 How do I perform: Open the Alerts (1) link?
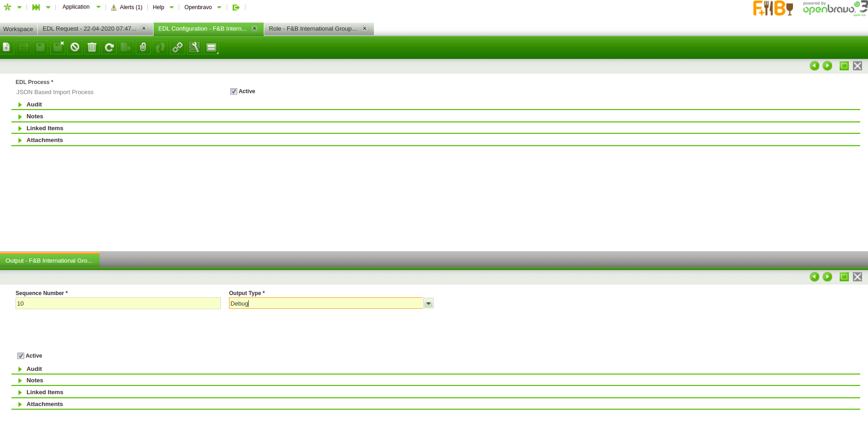[x=131, y=7]
